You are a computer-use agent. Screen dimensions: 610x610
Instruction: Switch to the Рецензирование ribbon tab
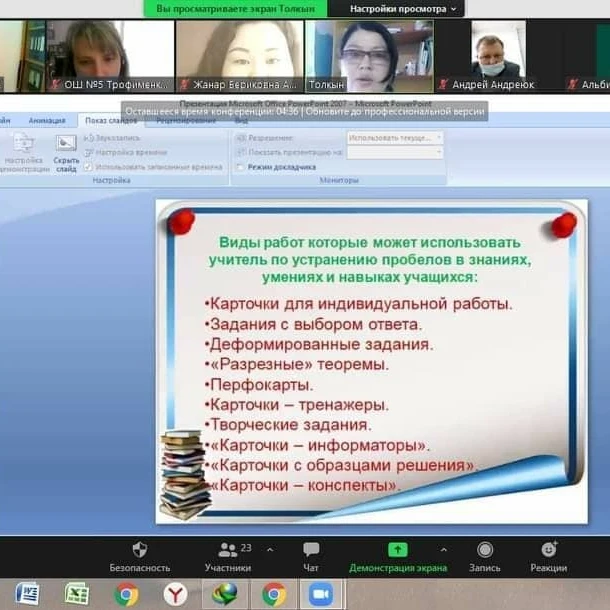click(x=186, y=121)
